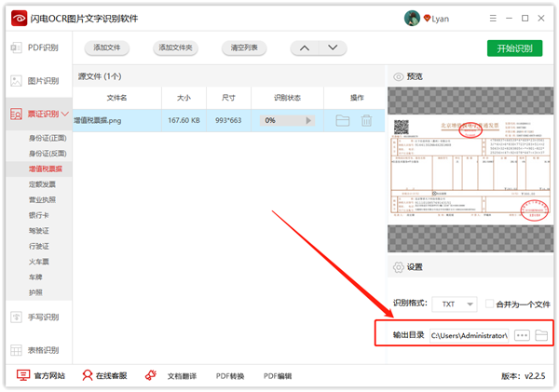Image resolution: width=559 pixels, height=392 pixels.
Task: Click the output directory path field
Action: pos(469,335)
